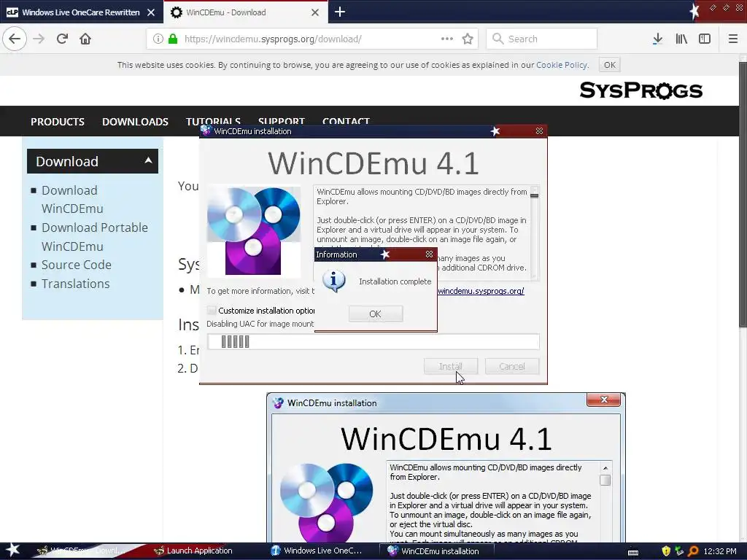Click the installation progress bar
Image resolution: width=747 pixels, height=560 pixels.
pos(373,342)
